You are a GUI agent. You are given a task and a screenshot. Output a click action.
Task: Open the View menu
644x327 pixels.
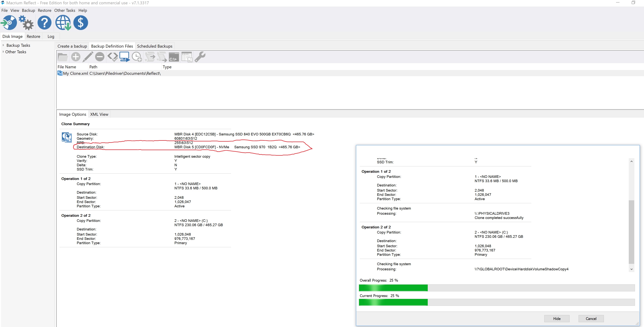[x=15, y=10]
